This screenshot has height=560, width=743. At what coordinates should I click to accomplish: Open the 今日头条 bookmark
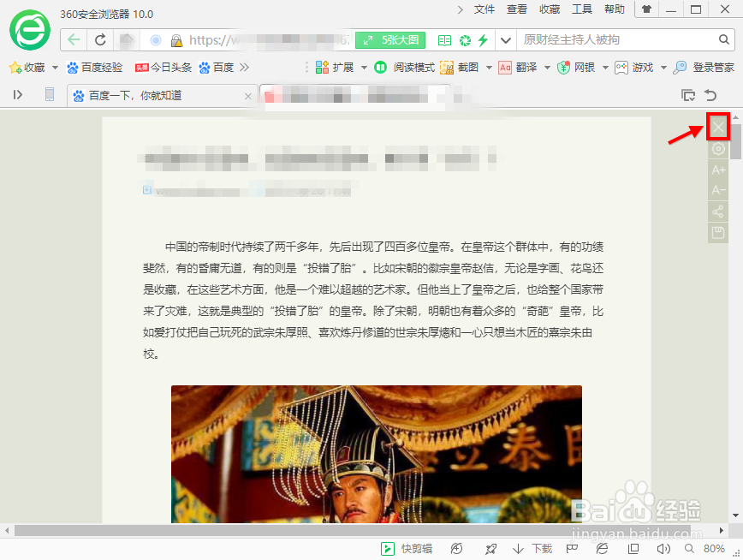tap(163, 68)
